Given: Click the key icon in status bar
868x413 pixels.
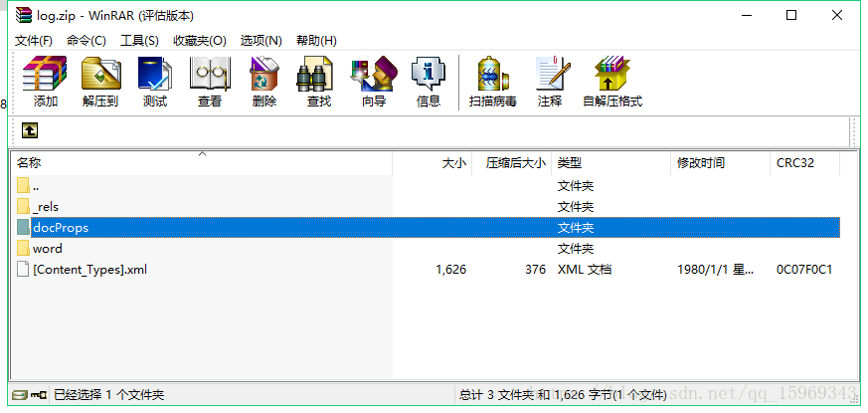Looking at the screenshot, I should tap(38, 395).
